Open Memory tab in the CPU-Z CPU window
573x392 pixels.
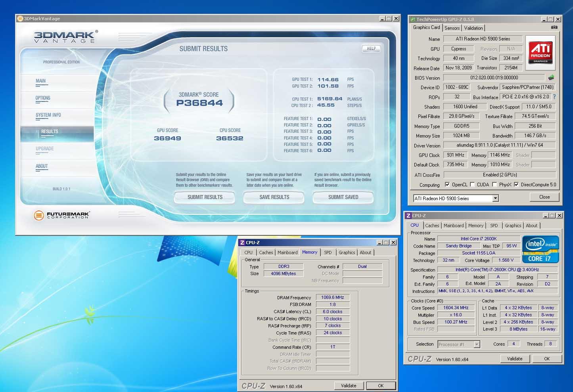[475, 226]
